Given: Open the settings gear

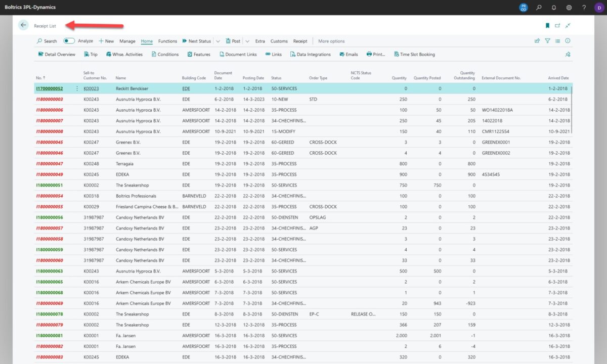Looking at the screenshot, I should (x=569, y=8).
